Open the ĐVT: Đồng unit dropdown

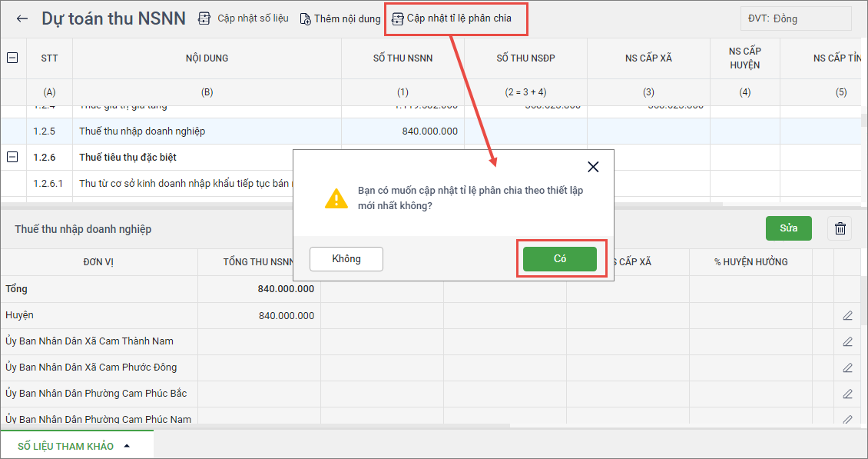(795, 18)
